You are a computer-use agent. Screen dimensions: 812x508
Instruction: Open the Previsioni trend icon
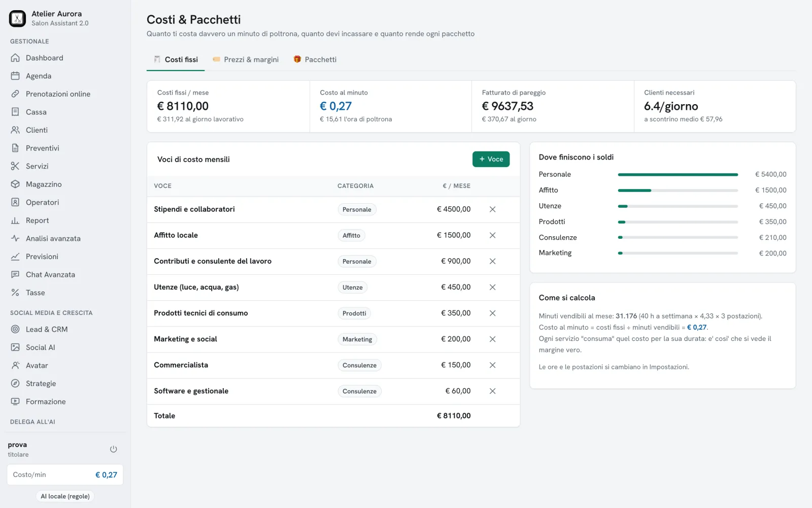click(15, 257)
